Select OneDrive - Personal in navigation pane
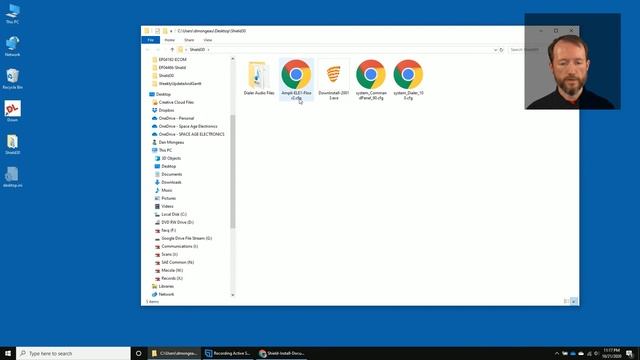The image size is (640, 360). point(176,118)
